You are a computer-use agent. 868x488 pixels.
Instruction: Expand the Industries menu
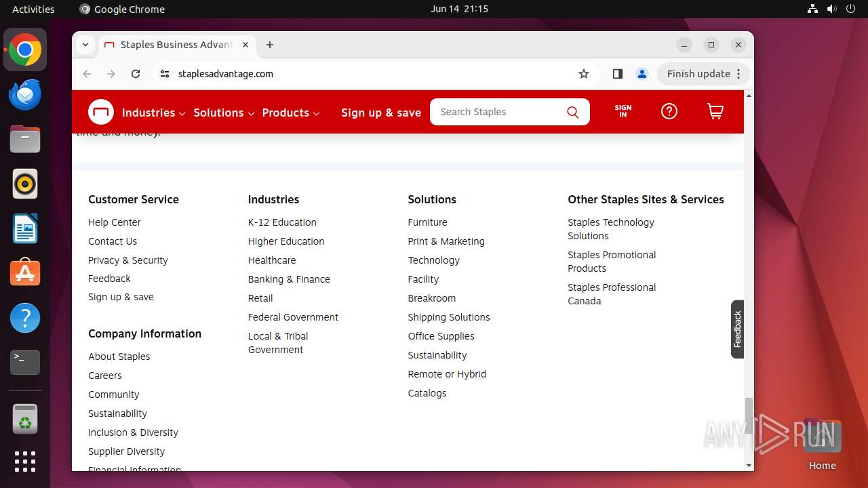(154, 113)
